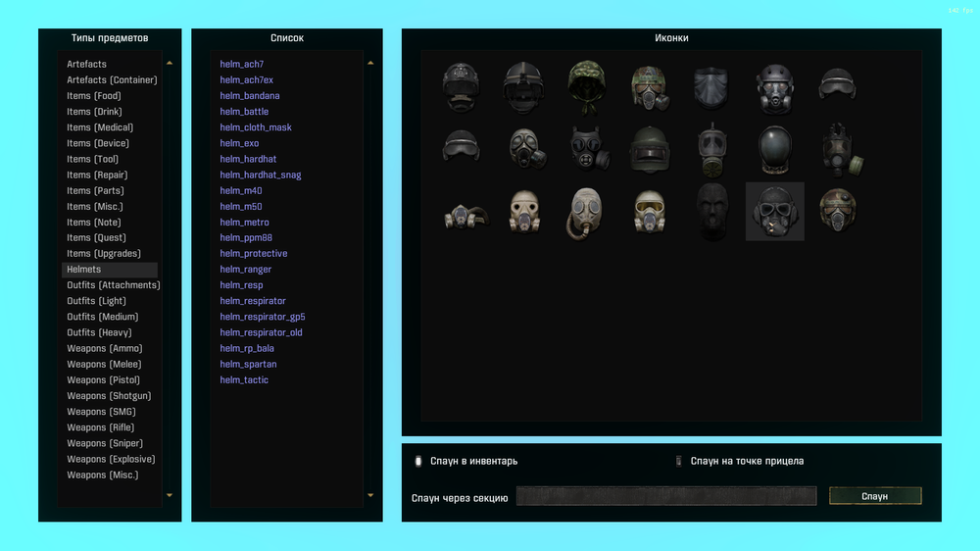
Task: Select the green metro visor helmet icon
Action: [650, 149]
